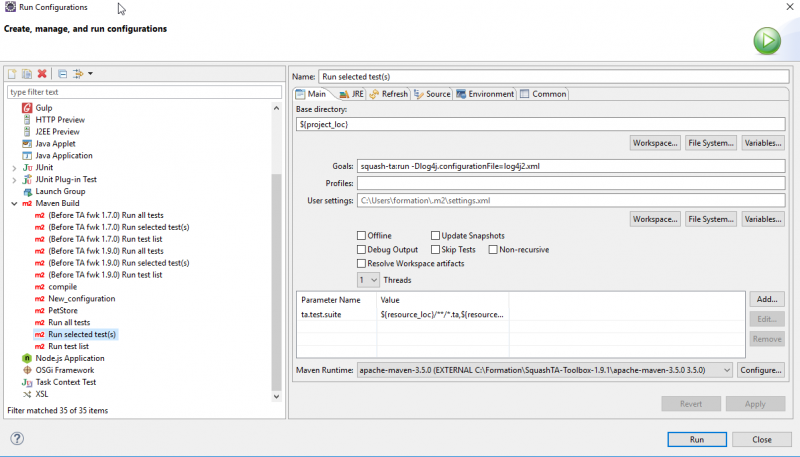This screenshot has height=457, width=800.
Task: Click Add... to add a parameter
Action: click(765, 299)
